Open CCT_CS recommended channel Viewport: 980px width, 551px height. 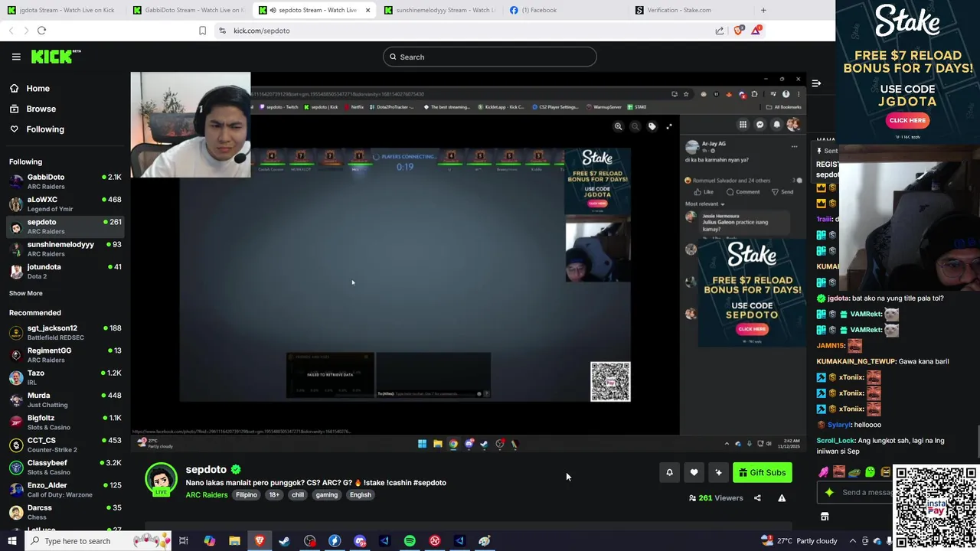(65, 445)
